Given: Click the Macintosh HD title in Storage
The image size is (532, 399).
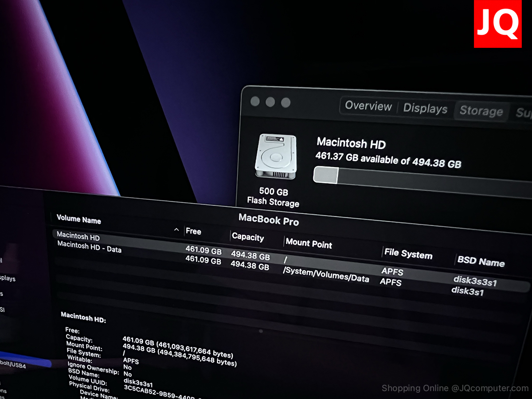Looking at the screenshot, I should (x=351, y=143).
